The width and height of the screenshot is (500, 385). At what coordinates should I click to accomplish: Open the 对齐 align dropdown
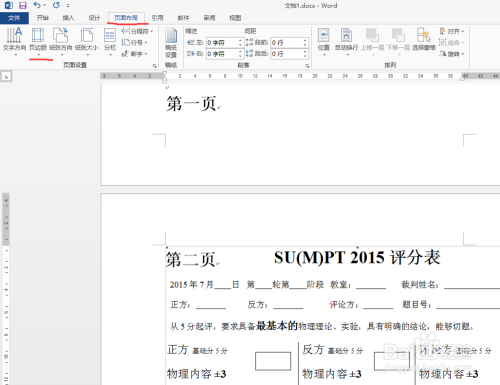pyautogui.click(x=452, y=31)
